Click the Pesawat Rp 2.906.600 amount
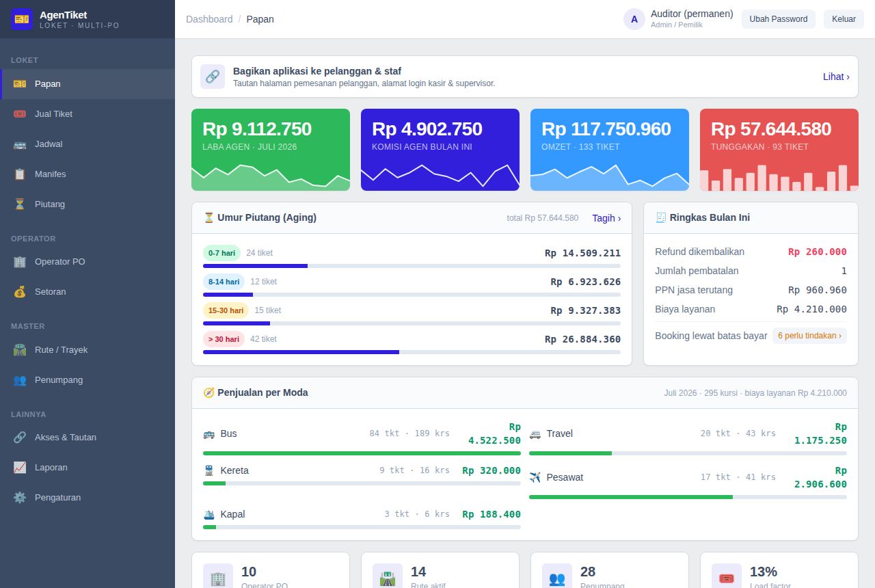The width and height of the screenshot is (875, 588). coord(820,477)
